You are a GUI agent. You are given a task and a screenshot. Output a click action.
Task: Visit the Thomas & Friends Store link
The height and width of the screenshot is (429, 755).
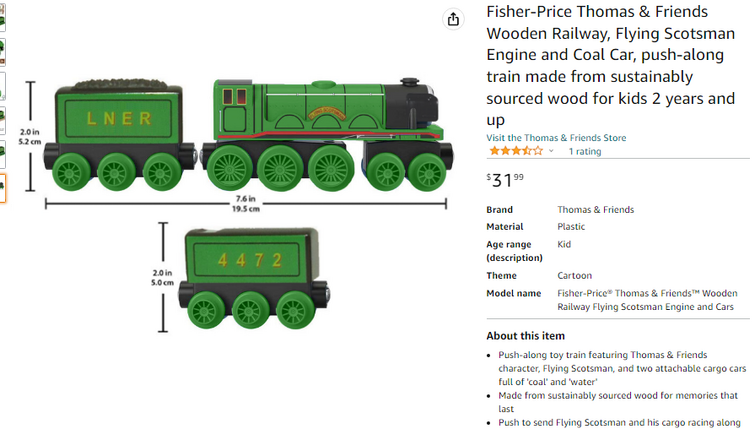(x=556, y=138)
